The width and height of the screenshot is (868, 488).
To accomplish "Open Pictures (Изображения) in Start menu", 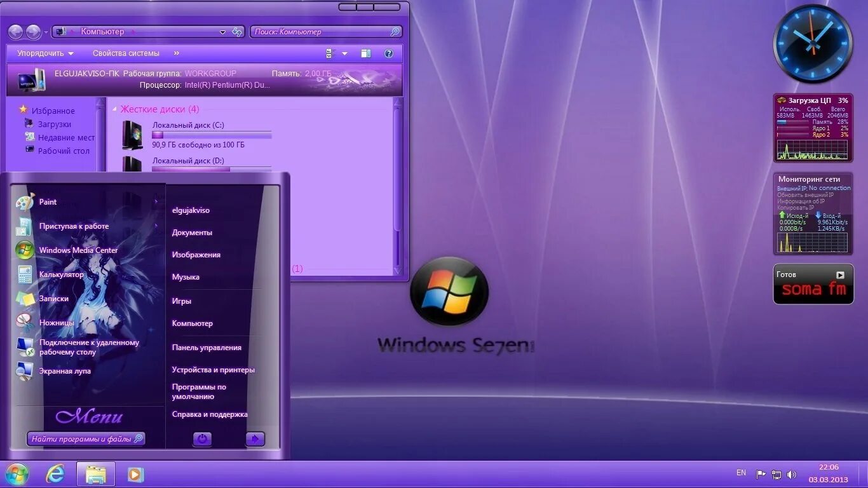I will point(196,255).
